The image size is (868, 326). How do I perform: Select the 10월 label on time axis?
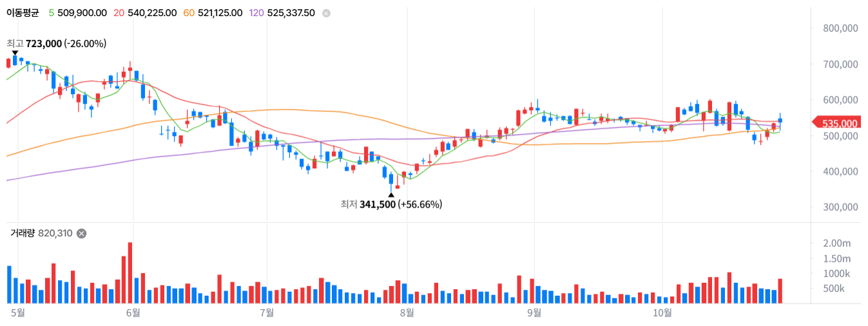pyautogui.click(x=662, y=312)
